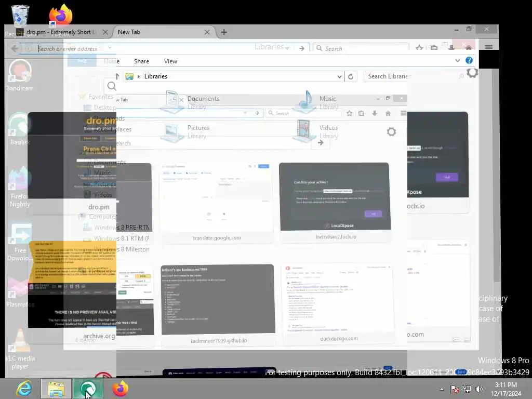Click the star icon in the inner browser toolbar
The image size is (532, 399).
[x=349, y=113]
